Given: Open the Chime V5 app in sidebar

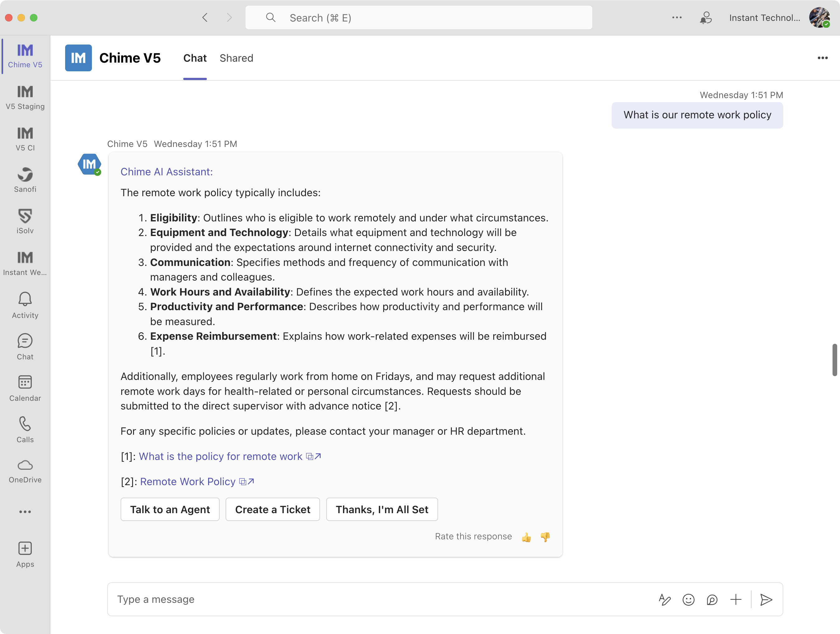Looking at the screenshot, I should click(x=25, y=56).
